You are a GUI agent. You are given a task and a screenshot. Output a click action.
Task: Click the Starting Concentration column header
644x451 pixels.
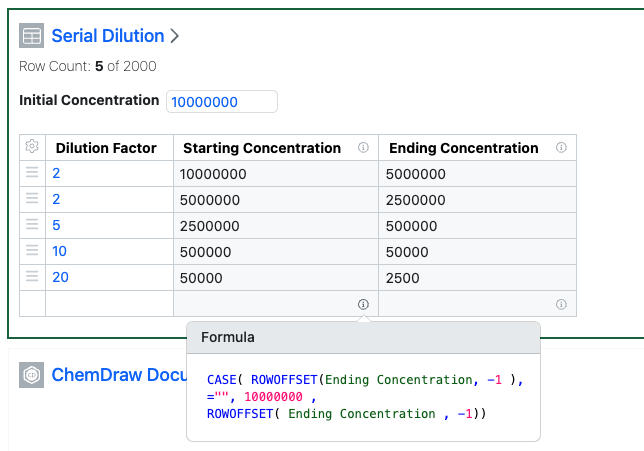coord(261,148)
